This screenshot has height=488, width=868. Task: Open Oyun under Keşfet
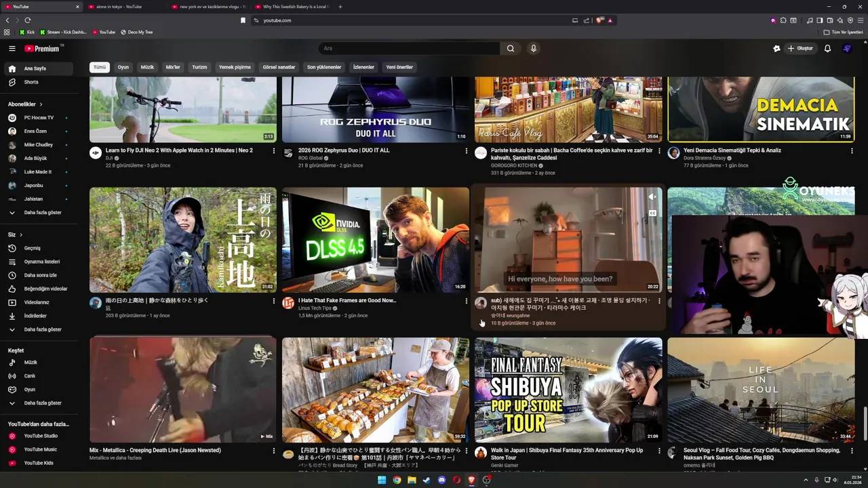(x=39, y=390)
